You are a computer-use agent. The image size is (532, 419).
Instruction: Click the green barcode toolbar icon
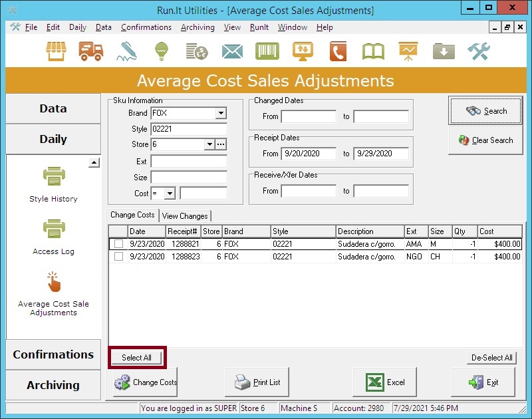tap(267, 51)
